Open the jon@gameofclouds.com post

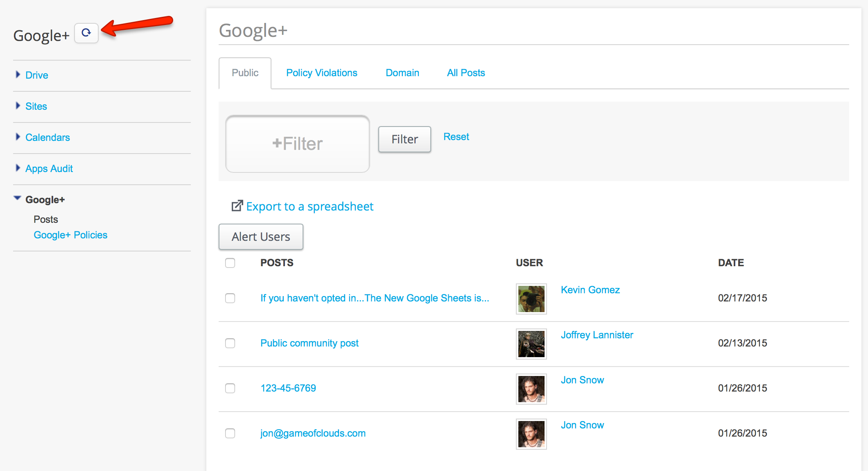[313, 433]
